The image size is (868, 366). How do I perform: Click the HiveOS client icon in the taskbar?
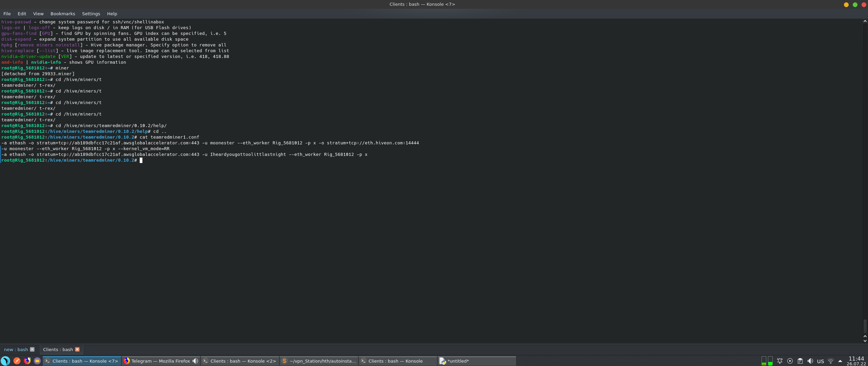coord(5,361)
